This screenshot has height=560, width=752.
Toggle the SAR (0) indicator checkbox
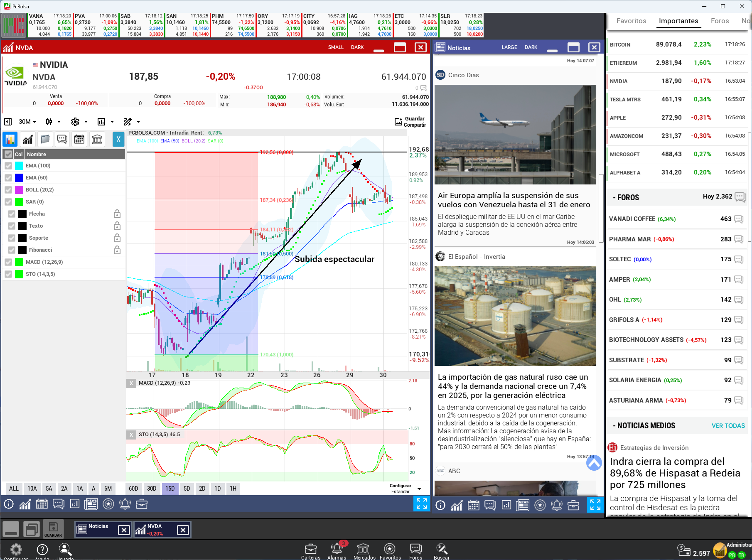pos(8,202)
